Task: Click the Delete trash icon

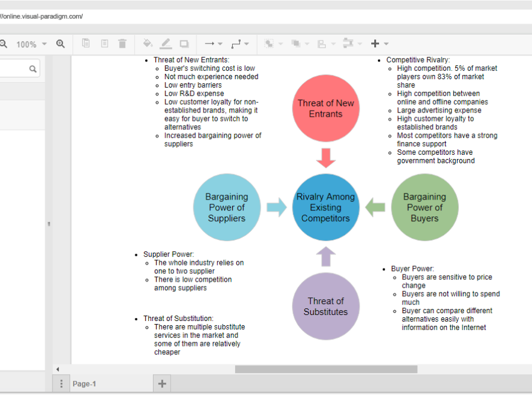Action: 122,44
